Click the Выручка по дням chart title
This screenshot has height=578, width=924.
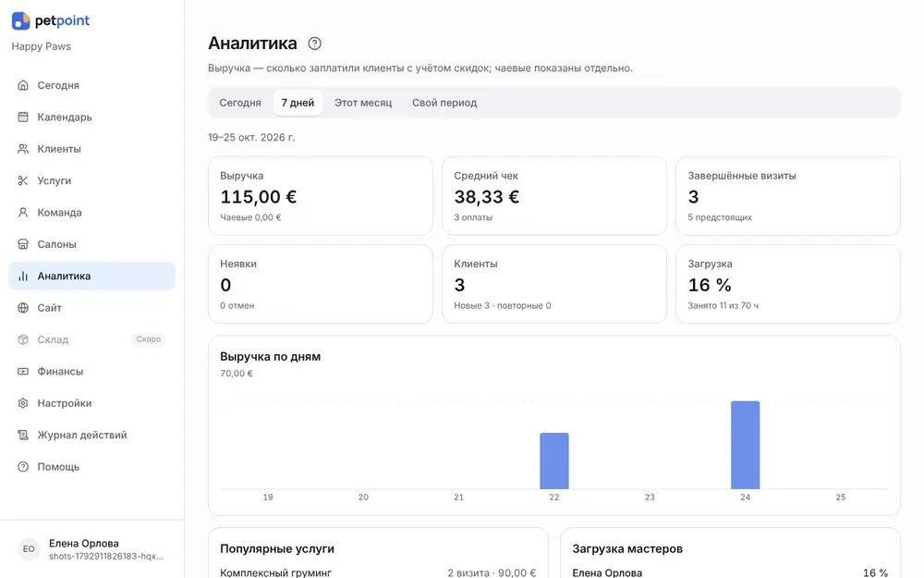[271, 356]
